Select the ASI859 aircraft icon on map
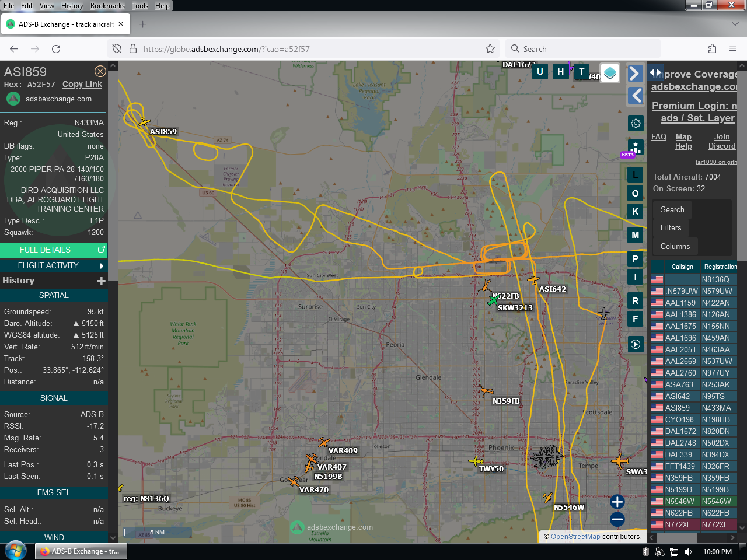This screenshot has height=560, width=747. coord(144,122)
